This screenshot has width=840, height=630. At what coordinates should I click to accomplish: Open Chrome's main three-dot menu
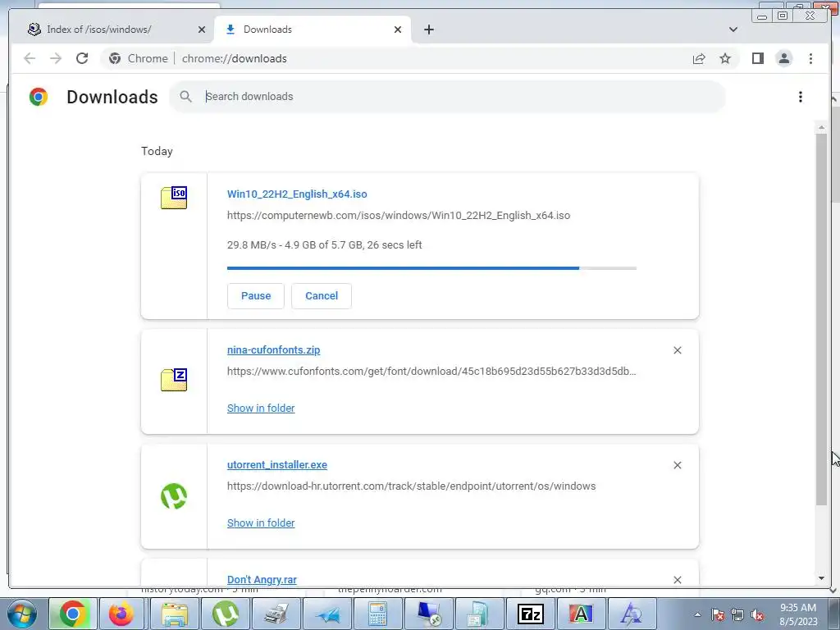[810, 58]
